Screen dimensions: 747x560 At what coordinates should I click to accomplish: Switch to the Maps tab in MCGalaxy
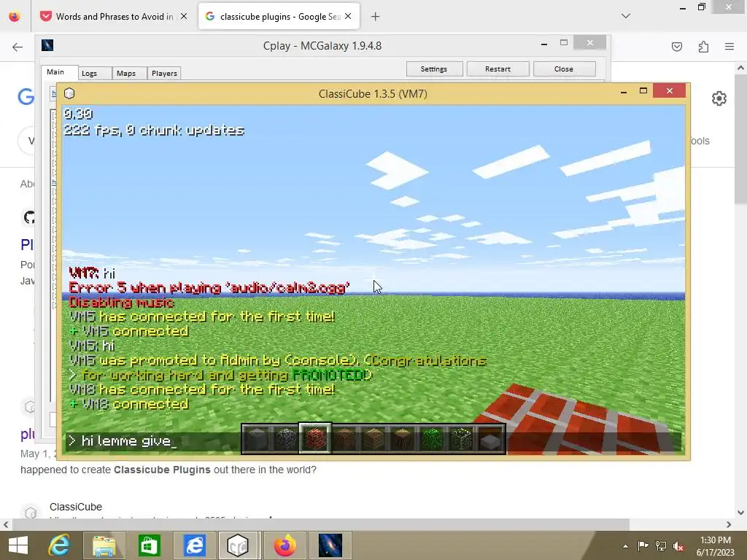pos(126,74)
